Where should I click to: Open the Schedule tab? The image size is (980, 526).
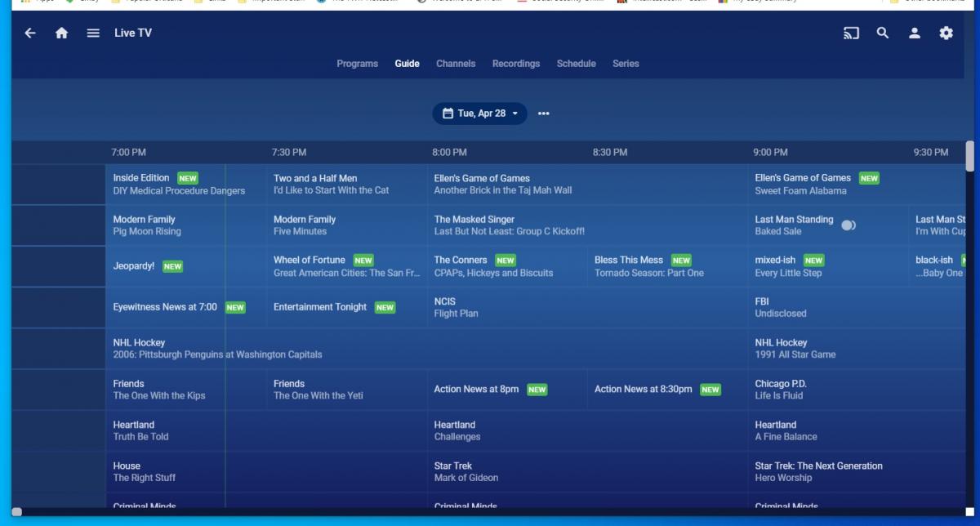point(577,64)
